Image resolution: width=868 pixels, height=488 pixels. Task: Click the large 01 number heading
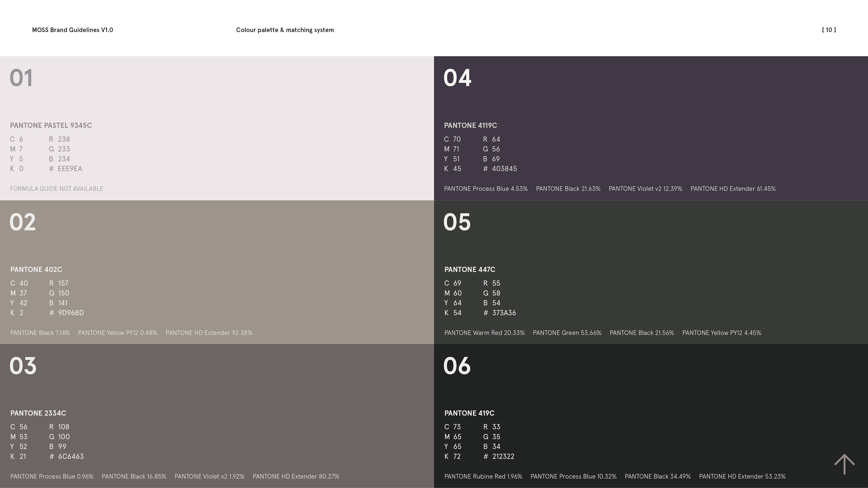(21, 78)
